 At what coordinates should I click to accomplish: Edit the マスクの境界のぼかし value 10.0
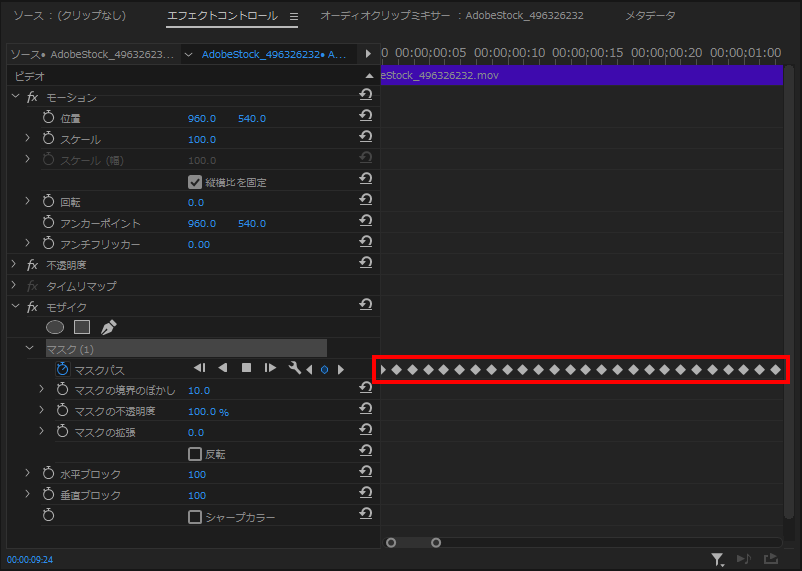click(x=199, y=390)
